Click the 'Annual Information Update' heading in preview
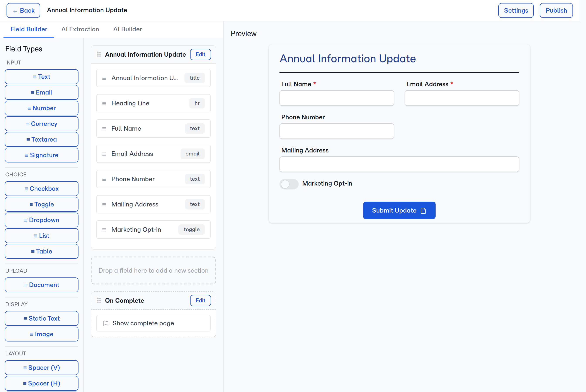586x392 pixels. click(x=348, y=59)
